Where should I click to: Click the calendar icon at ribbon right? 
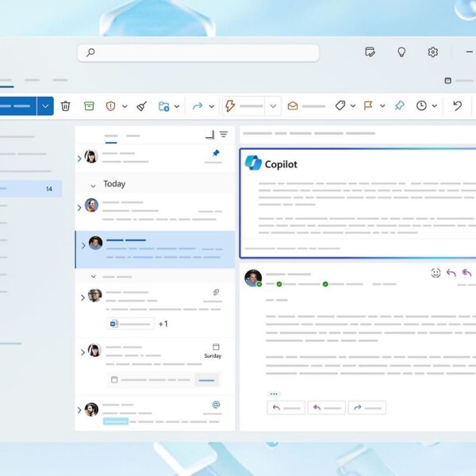pos(447,80)
